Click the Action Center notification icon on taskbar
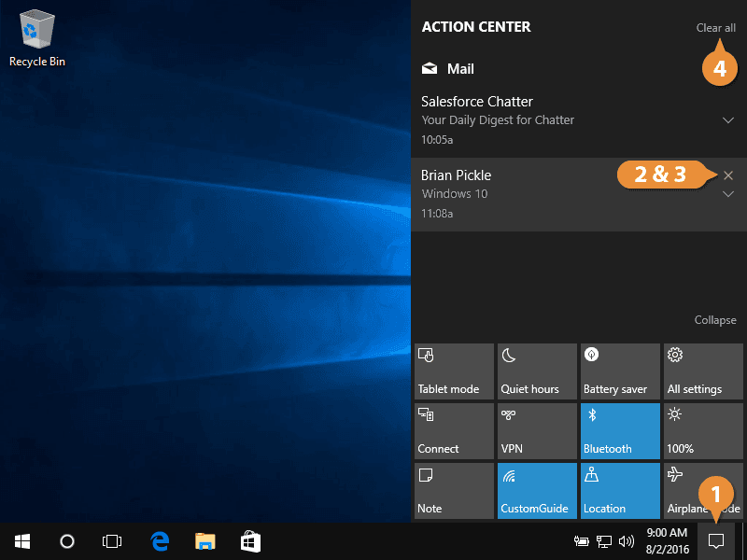The height and width of the screenshot is (560, 747). coord(716,541)
